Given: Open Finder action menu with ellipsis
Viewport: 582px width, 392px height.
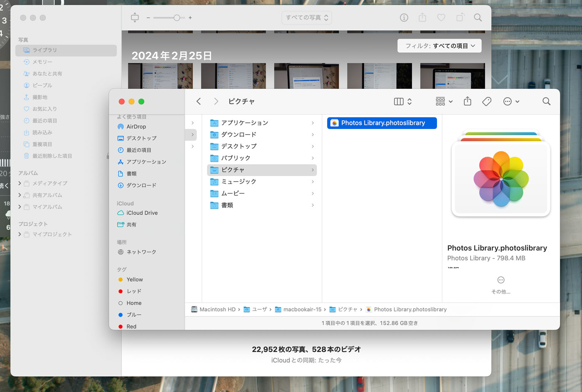Looking at the screenshot, I should pos(511,101).
